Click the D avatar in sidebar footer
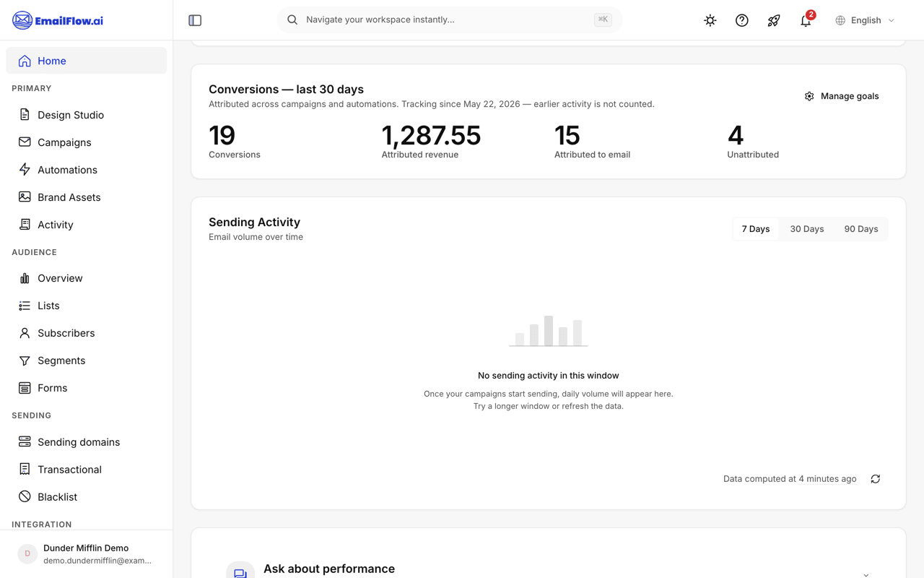Screen dimensions: 924x578 27,554
